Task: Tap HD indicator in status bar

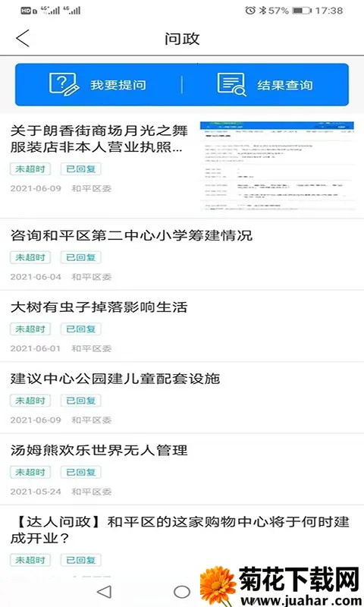Action: pyautogui.click(x=26, y=11)
